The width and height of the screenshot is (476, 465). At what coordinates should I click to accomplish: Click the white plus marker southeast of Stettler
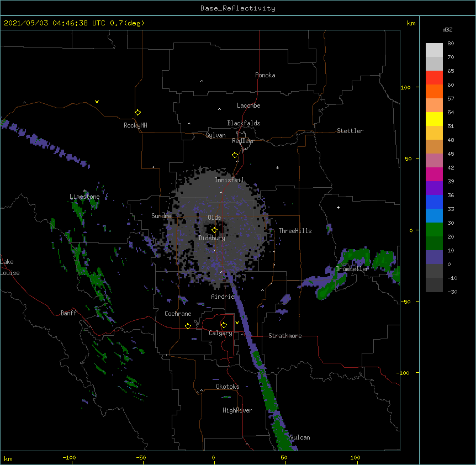(338, 207)
